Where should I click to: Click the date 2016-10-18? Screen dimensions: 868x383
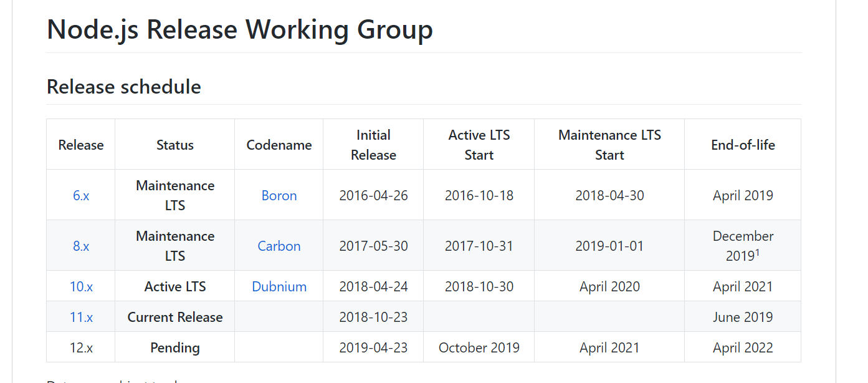[x=479, y=195]
